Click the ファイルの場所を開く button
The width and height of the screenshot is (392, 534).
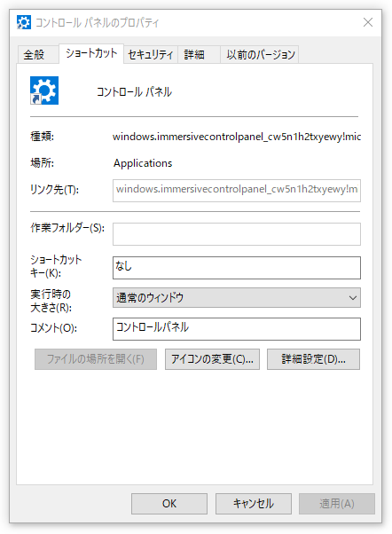(x=96, y=359)
